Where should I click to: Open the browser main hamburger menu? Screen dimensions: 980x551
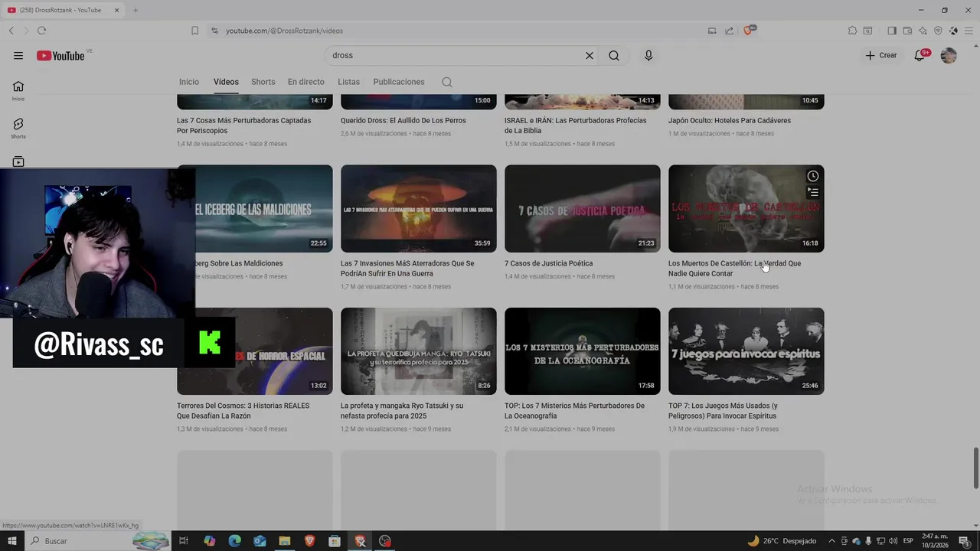(x=969, y=31)
